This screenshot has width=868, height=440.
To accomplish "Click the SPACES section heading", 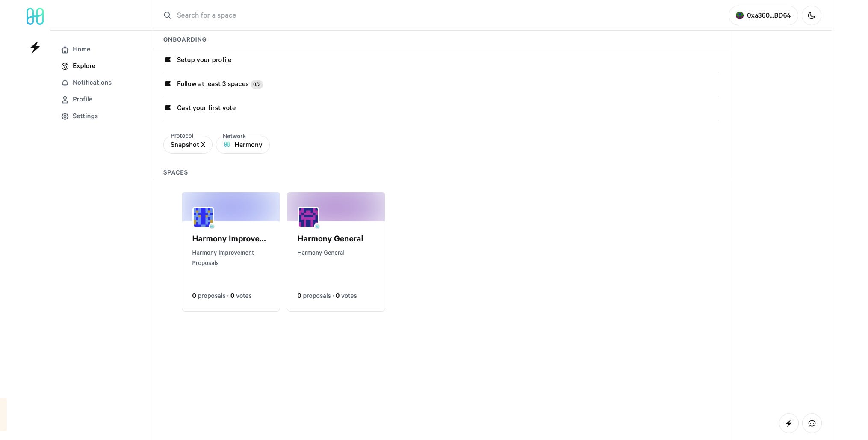I will (x=175, y=172).
